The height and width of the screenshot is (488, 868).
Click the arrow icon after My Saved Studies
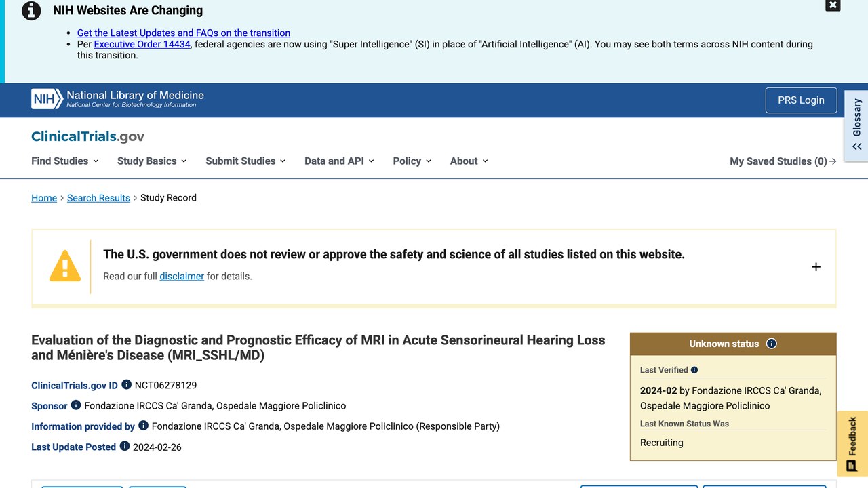(x=833, y=161)
